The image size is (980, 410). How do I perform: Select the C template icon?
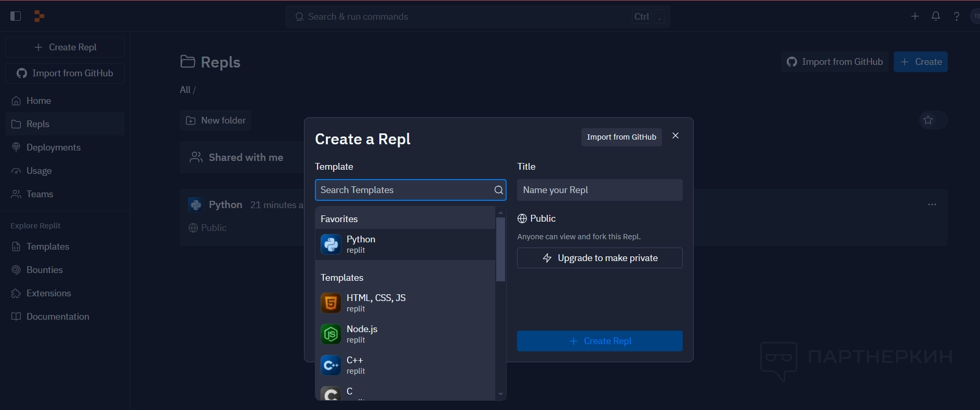pos(331,393)
